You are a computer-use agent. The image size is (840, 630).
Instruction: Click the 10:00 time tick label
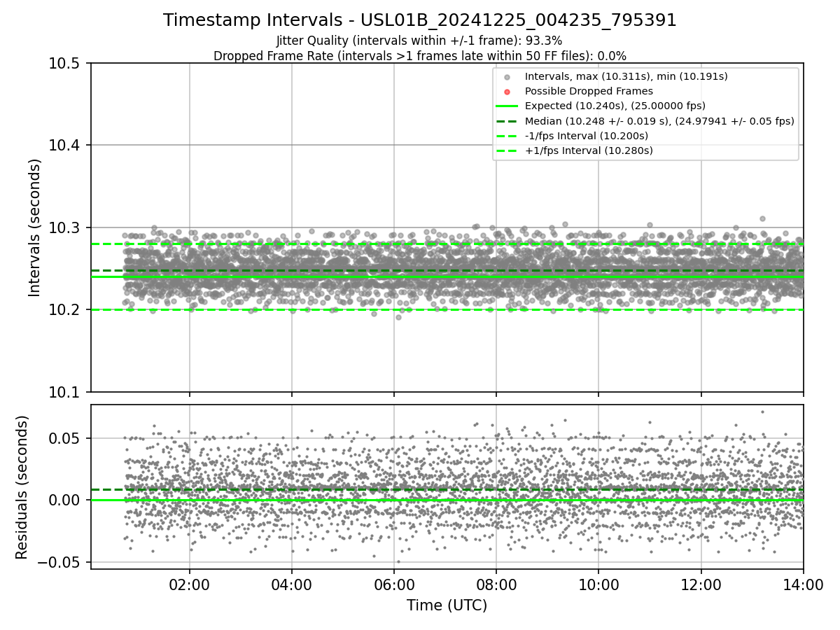click(x=598, y=584)
